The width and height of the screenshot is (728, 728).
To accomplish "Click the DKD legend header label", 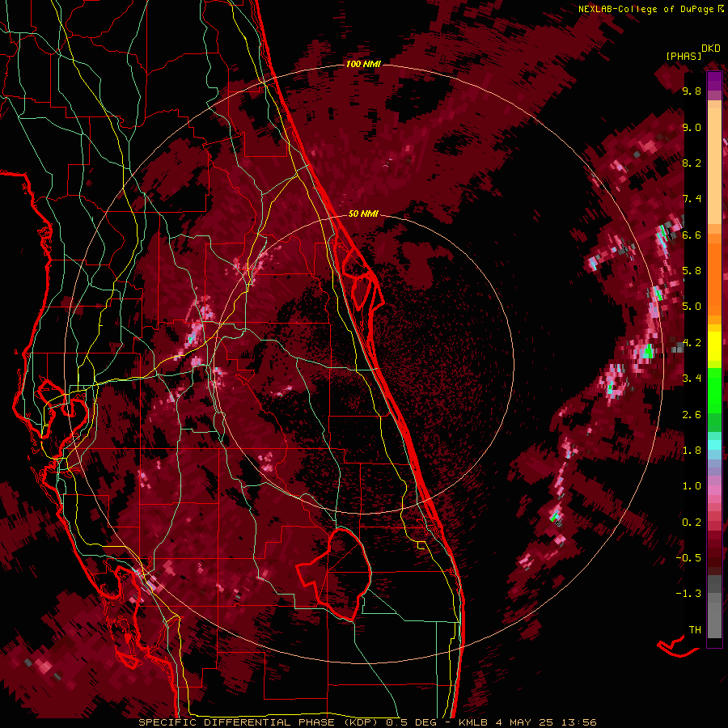I will pyautogui.click(x=711, y=49).
